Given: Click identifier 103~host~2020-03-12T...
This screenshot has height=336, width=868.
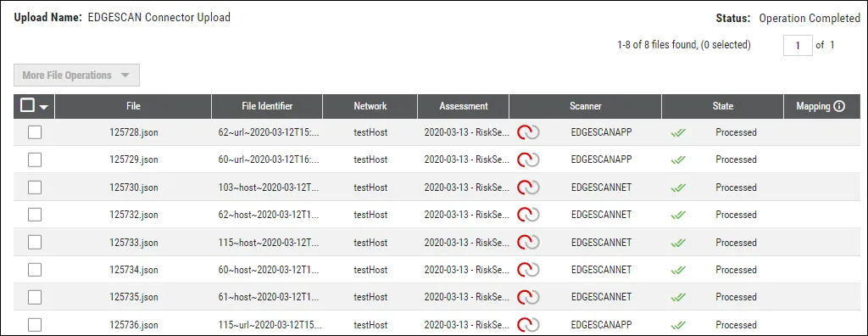Looking at the screenshot, I should click(x=269, y=188).
